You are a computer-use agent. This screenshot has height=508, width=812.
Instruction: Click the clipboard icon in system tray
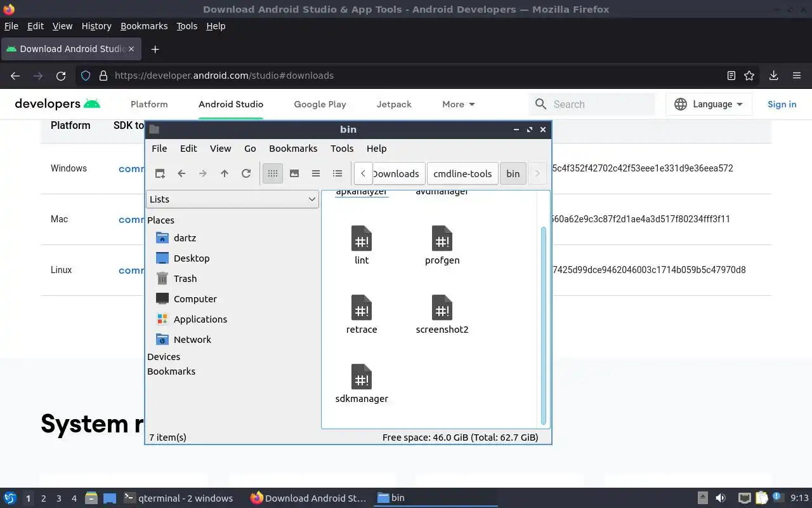pyautogui.click(x=761, y=498)
